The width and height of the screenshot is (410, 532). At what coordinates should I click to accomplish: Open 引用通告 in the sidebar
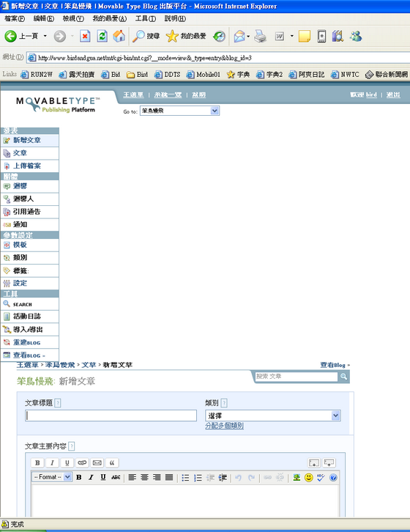29,212
